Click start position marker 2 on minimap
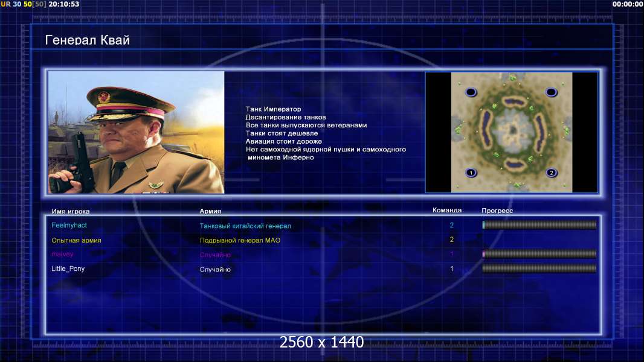The height and width of the screenshot is (362, 644). click(x=551, y=173)
